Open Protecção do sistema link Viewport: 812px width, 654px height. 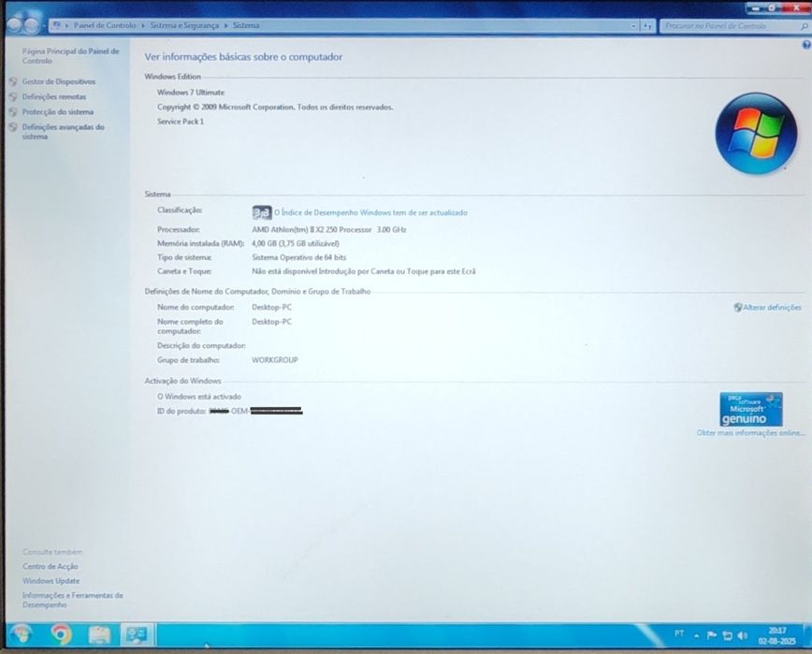(x=57, y=112)
